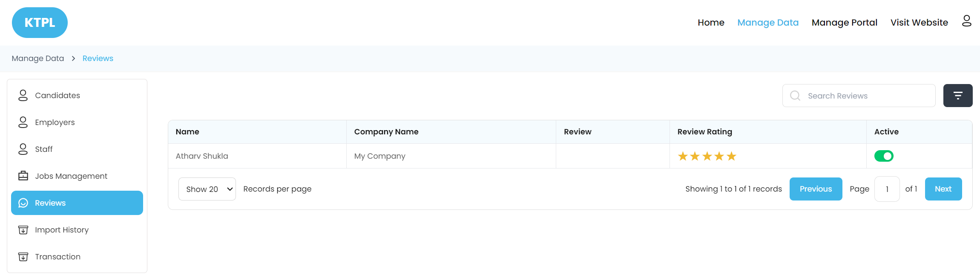Disable the Active toggle for Atharv Shukla
This screenshot has width=980, height=279.
(x=883, y=156)
